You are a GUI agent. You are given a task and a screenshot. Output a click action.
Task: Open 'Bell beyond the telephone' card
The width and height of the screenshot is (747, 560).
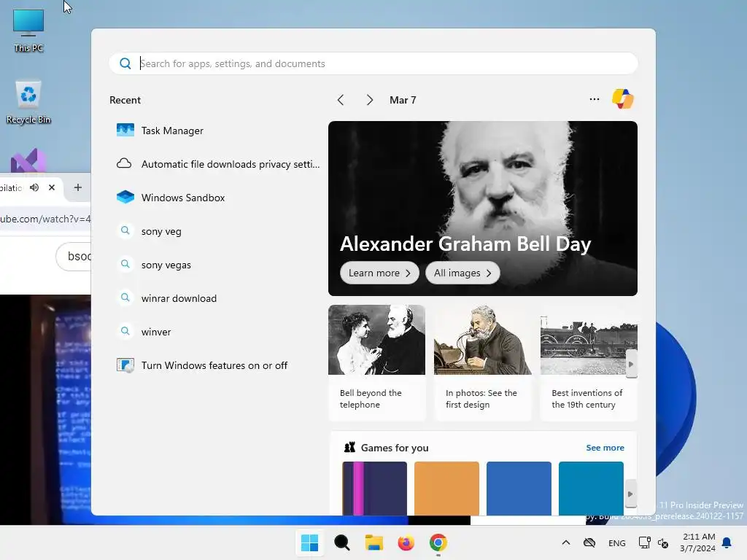(377, 363)
